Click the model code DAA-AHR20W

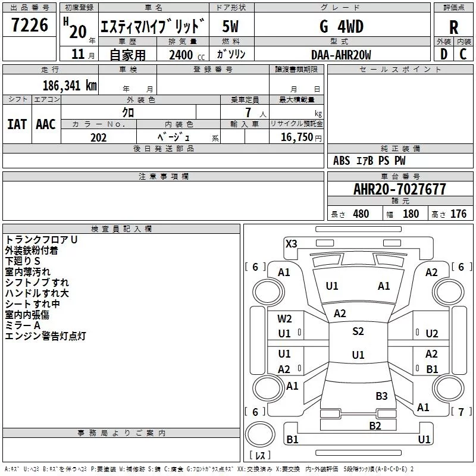point(341,55)
